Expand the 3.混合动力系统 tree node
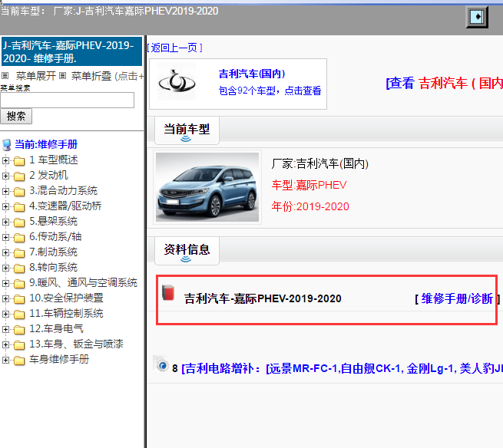The height and width of the screenshot is (448, 503). (5, 191)
